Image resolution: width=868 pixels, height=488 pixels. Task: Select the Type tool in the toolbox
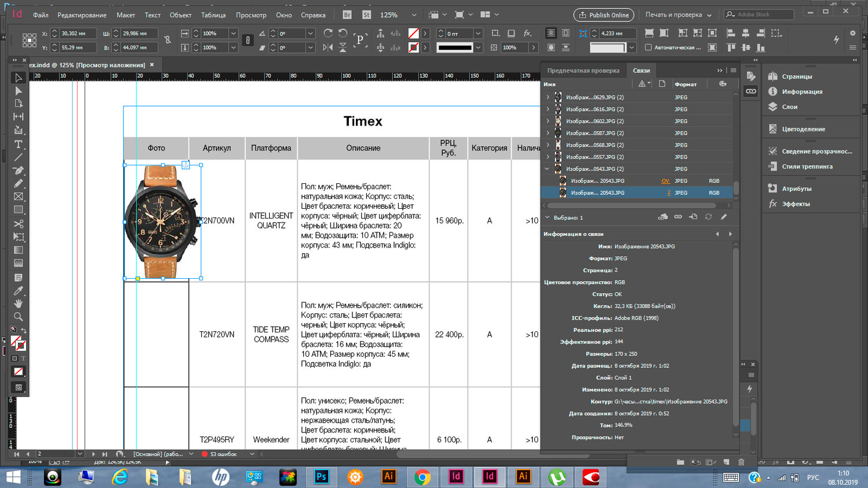tap(19, 144)
